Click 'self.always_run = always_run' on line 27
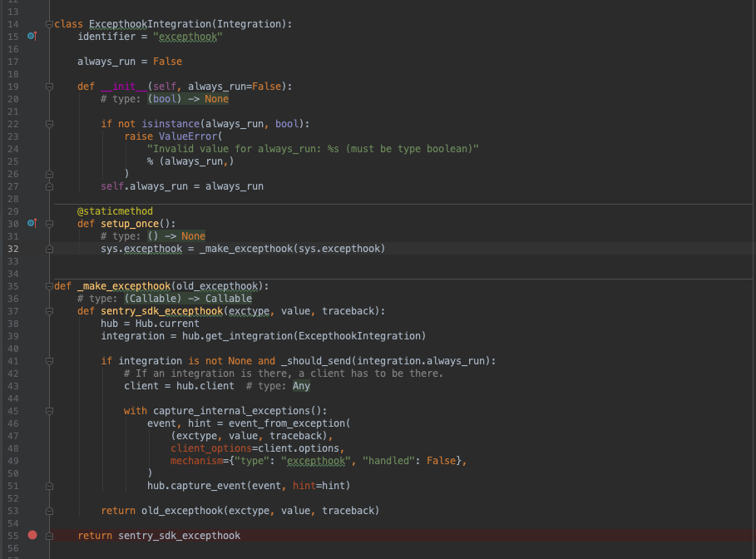 tap(182, 186)
